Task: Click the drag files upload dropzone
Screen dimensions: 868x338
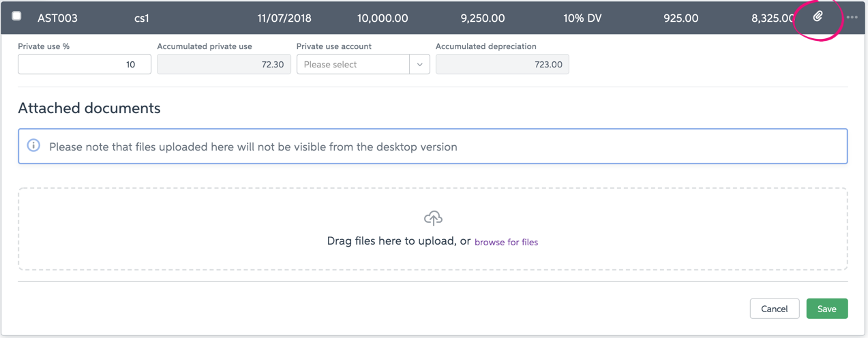Action: point(433,229)
